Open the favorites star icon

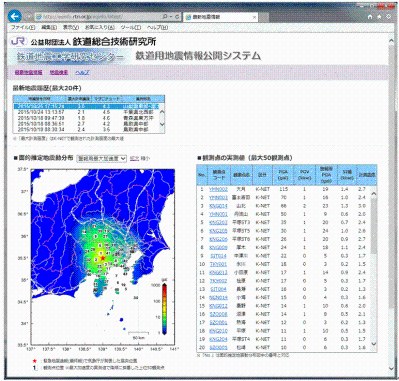click(379, 16)
